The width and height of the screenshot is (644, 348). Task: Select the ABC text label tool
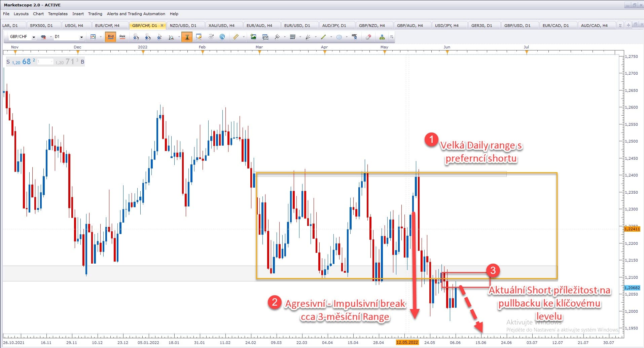coord(354,37)
